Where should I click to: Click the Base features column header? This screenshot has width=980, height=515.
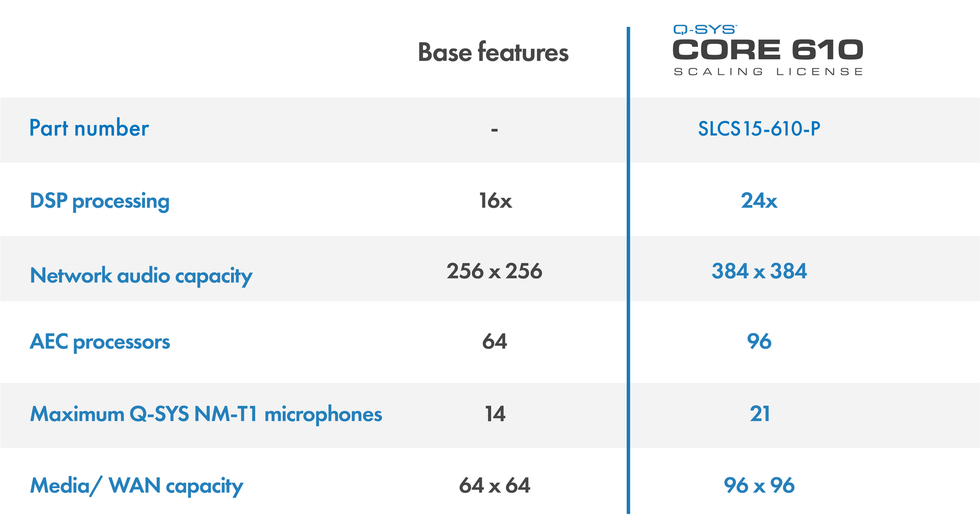(x=493, y=53)
